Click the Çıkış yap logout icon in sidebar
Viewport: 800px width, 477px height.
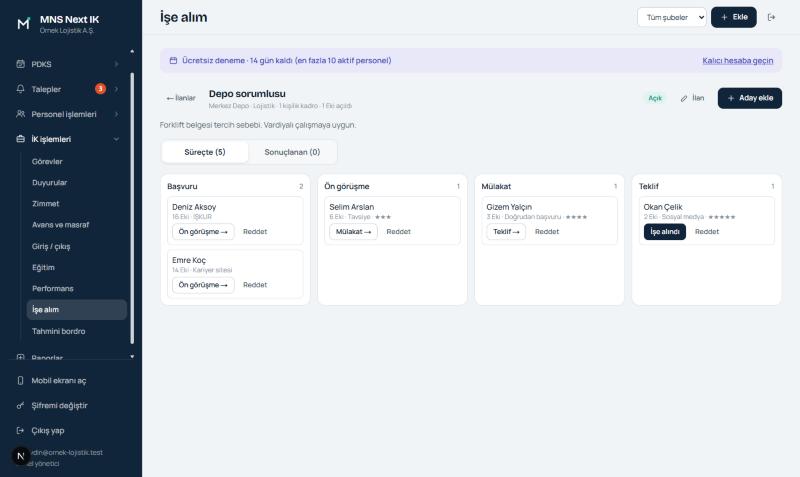point(20,431)
